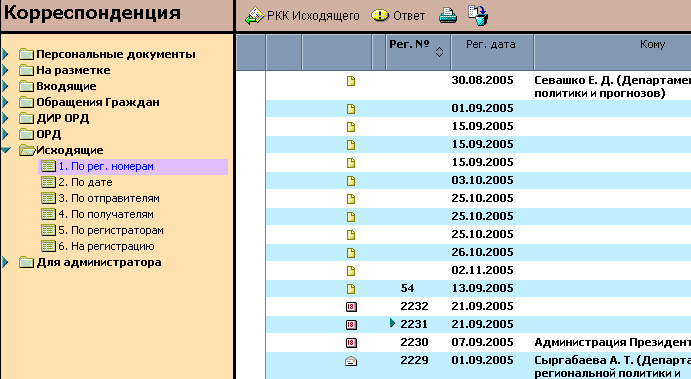Click the printer icon in toolbar
Screen dimensions: 691x379
[x=448, y=16]
